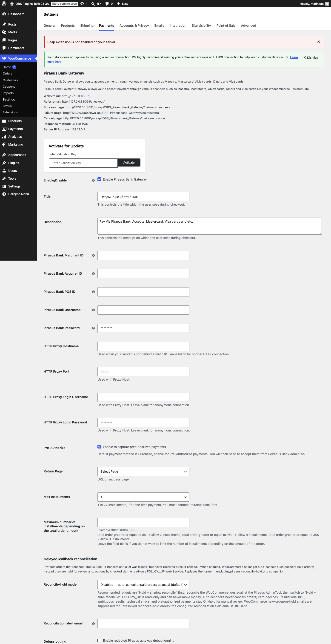Image resolution: width=331 pixels, height=644 pixels.
Task: Click the Media icon in the sidebar
Action: (4, 32)
